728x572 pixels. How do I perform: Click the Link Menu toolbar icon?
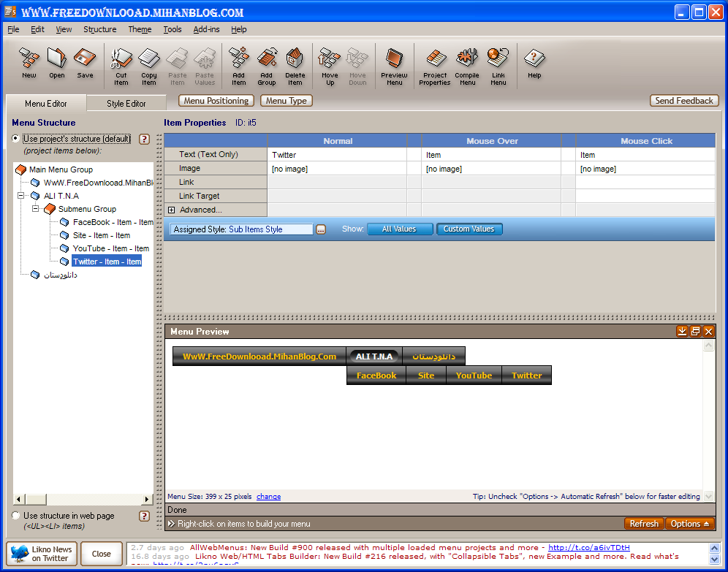coord(498,66)
